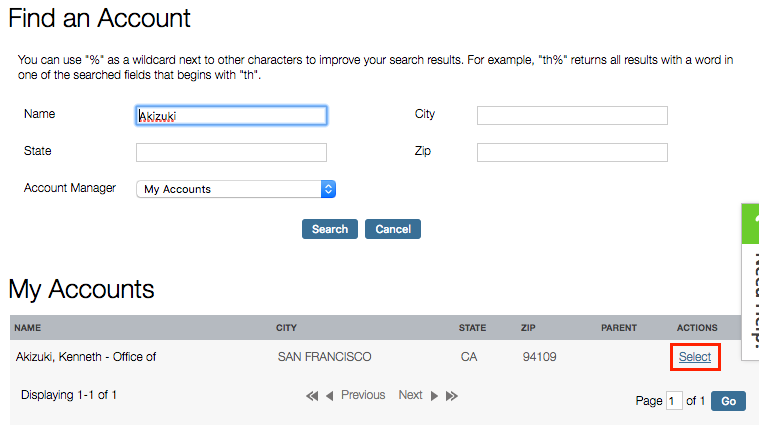Click the next page arrow icon
Screen dimensions: 759x431
pos(434,396)
